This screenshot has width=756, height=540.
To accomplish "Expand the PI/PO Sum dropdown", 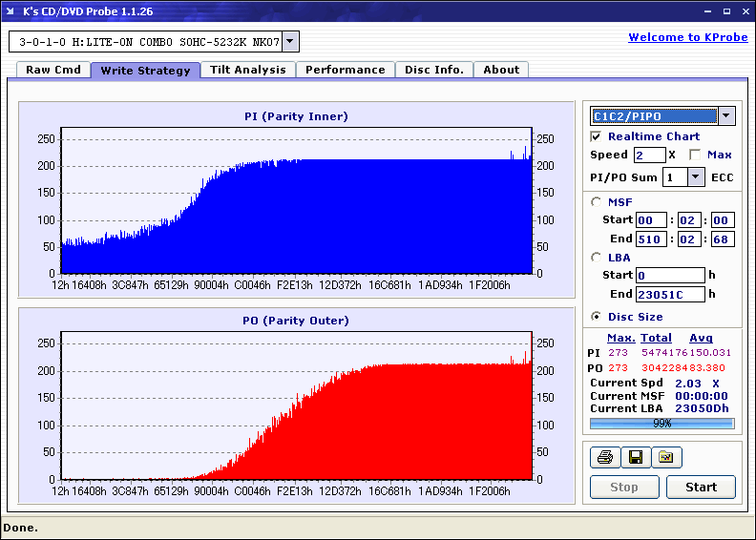I will point(695,177).
